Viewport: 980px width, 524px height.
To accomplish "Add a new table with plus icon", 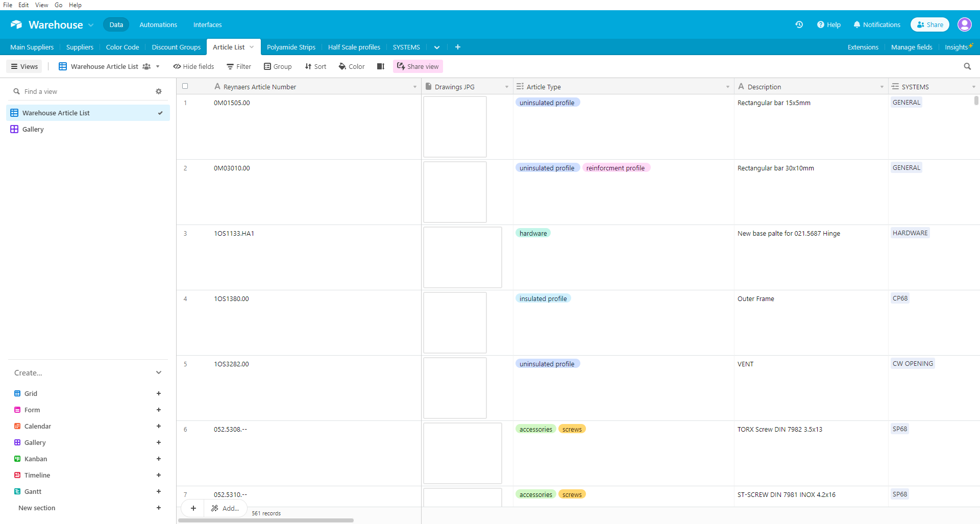I will [x=458, y=47].
